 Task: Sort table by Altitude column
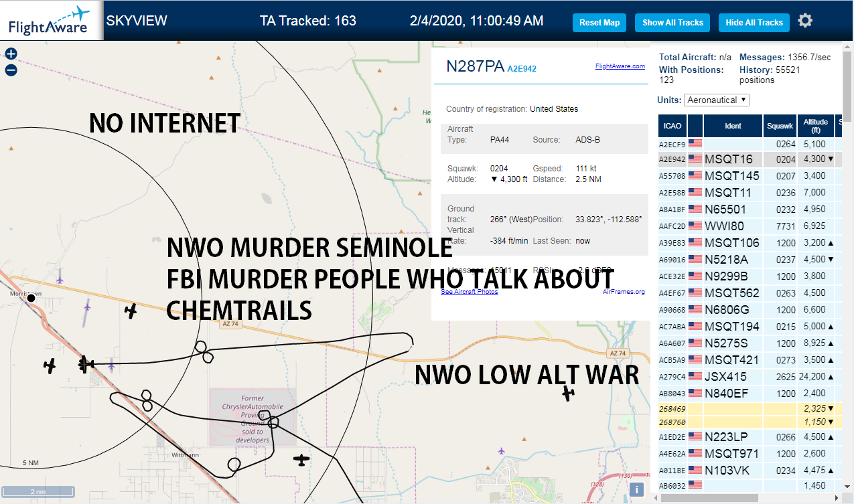[x=816, y=126]
